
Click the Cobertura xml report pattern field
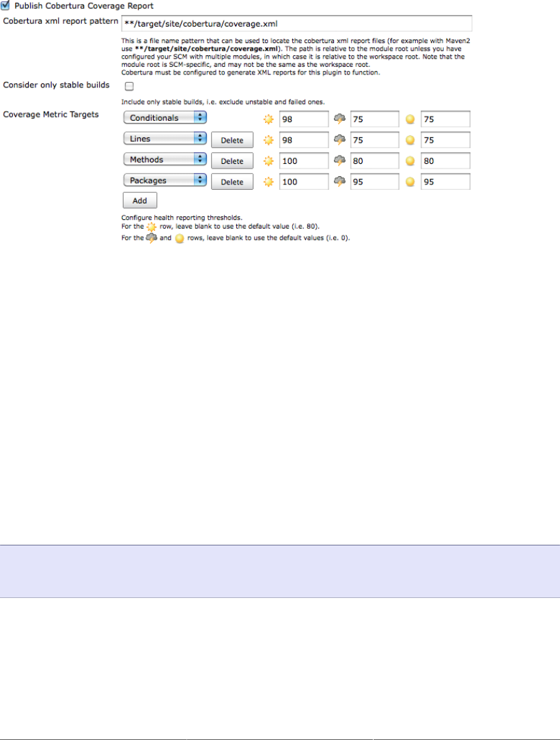296,24
